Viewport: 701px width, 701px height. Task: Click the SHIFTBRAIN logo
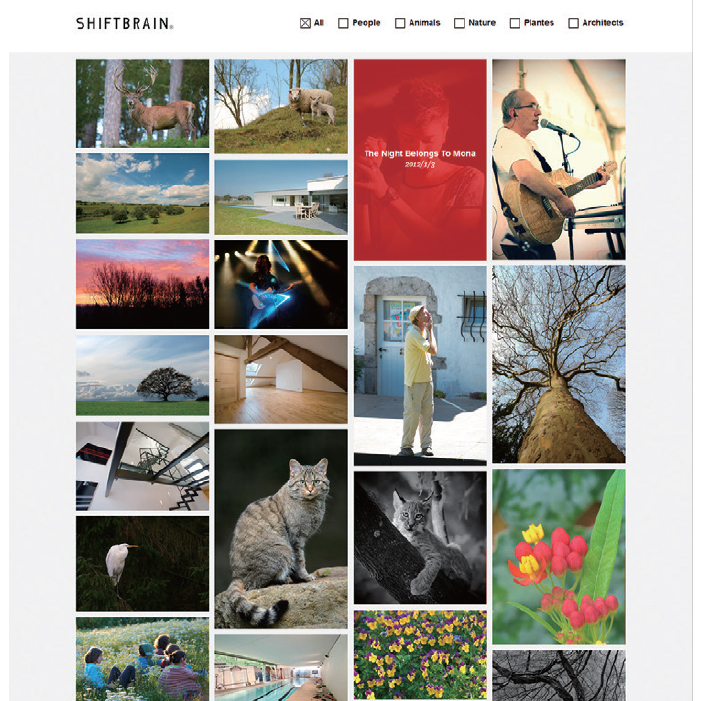click(x=125, y=23)
